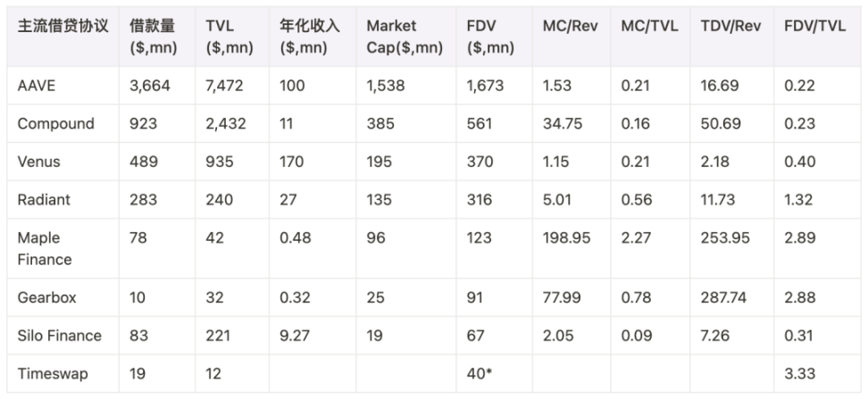Select the FDV/TVL column header
Viewport: 868px width, 399px height.
pyautogui.click(x=814, y=26)
